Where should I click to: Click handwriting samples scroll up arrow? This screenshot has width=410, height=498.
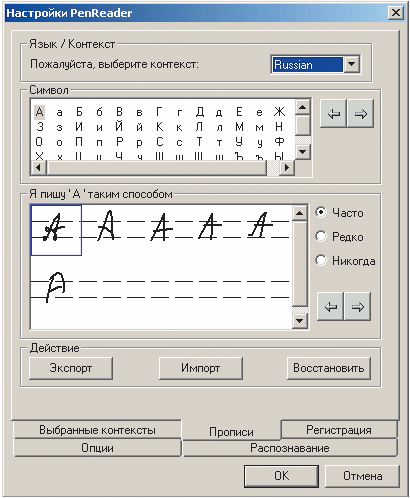[299, 213]
